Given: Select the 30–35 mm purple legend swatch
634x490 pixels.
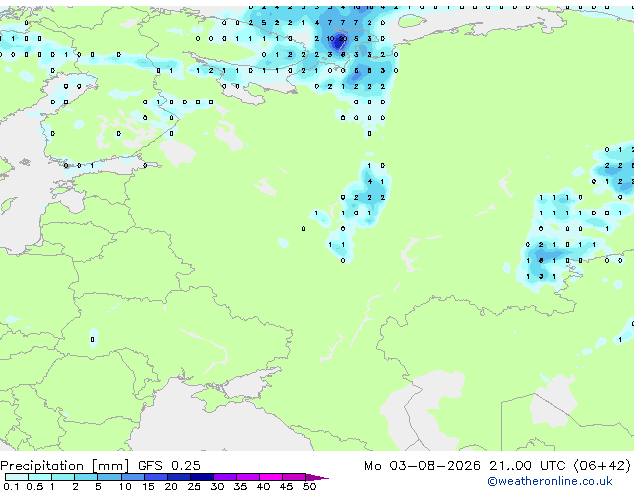Looking at the screenshot, I should [x=225, y=477].
